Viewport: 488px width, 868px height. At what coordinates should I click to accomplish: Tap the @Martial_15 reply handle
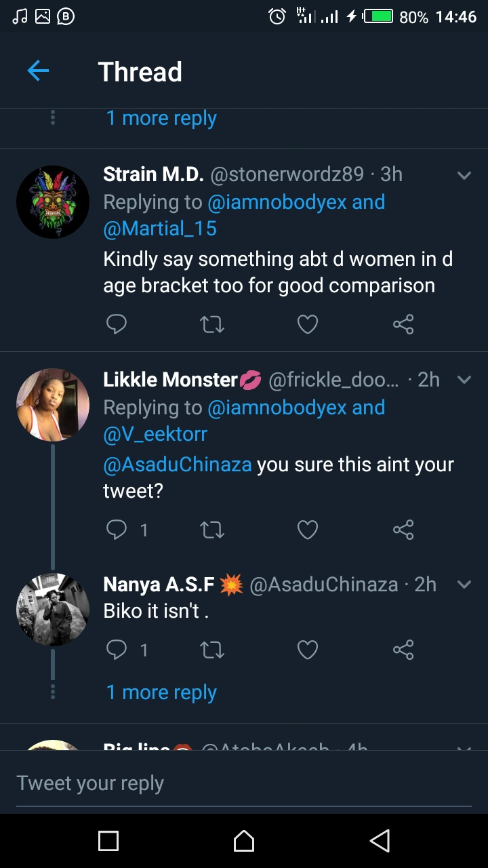pos(160,229)
